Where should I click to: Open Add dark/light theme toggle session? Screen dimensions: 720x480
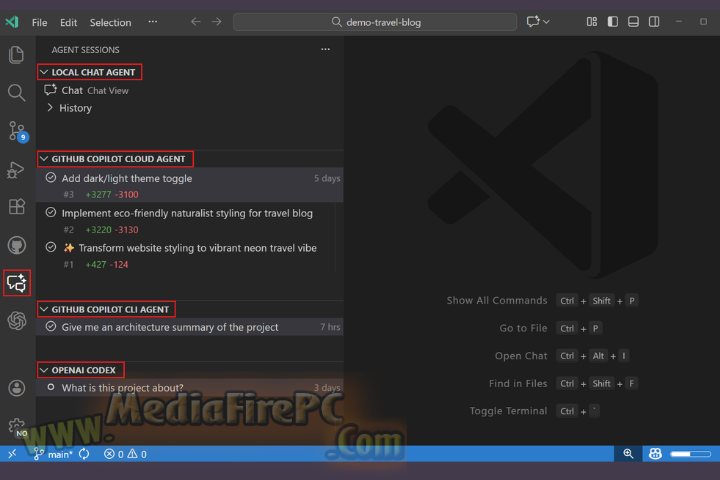point(190,185)
